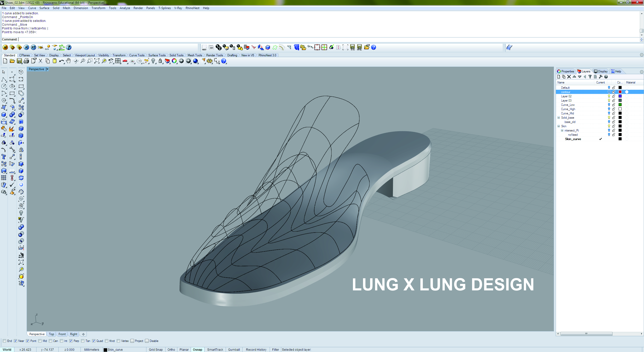The width and height of the screenshot is (644, 352).
Task: Click the gear Options icon
Action: 210,61
